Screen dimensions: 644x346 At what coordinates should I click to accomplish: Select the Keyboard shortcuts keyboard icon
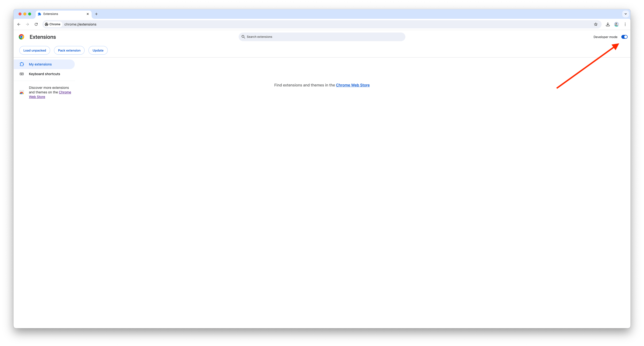[22, 74]
